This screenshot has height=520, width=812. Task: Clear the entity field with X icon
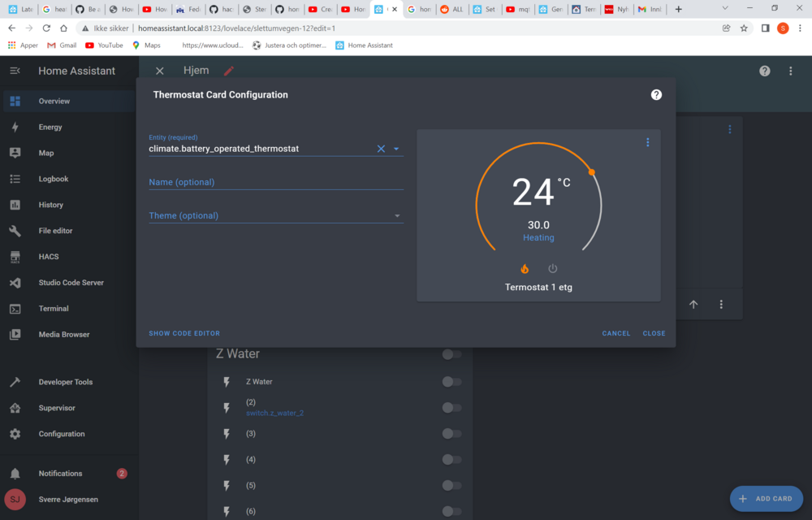(381, 149)
